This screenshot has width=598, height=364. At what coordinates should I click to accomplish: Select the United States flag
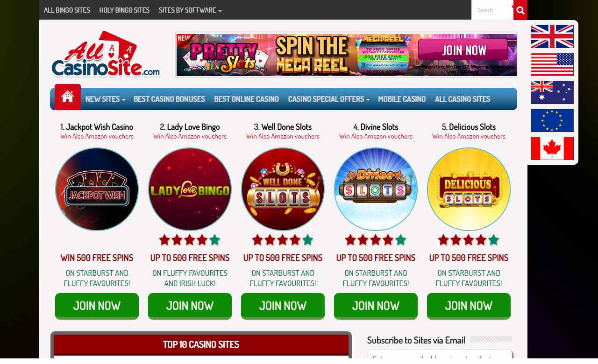tap(552, 64)
